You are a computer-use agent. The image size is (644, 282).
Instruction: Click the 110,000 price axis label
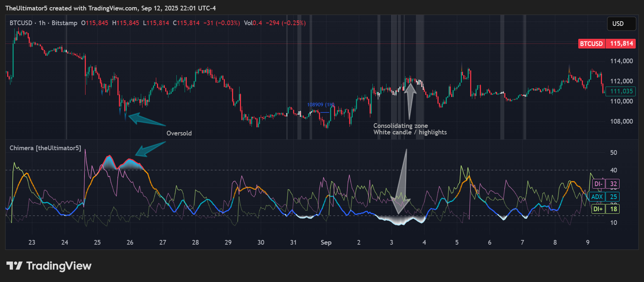click(x=621, y=101)
